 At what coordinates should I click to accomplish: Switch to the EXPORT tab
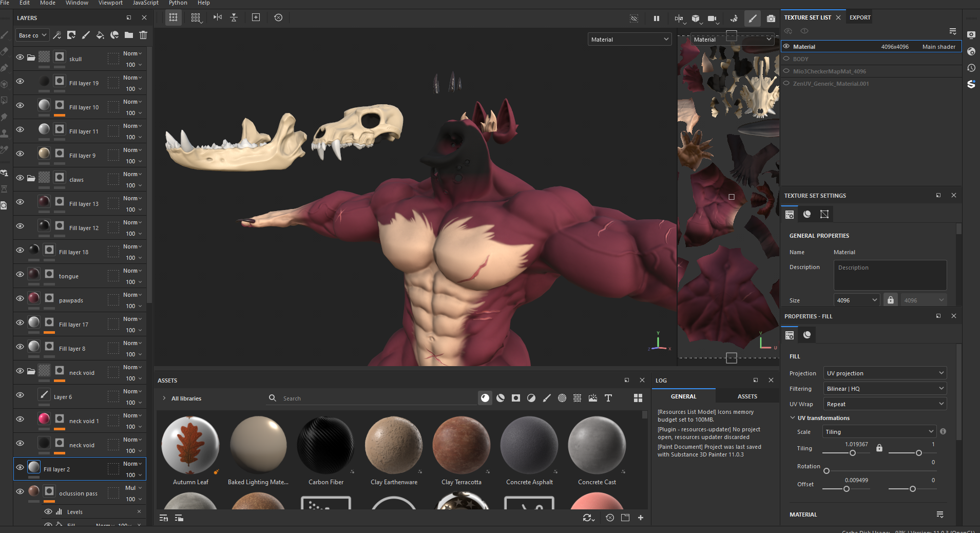click(860, 17)
